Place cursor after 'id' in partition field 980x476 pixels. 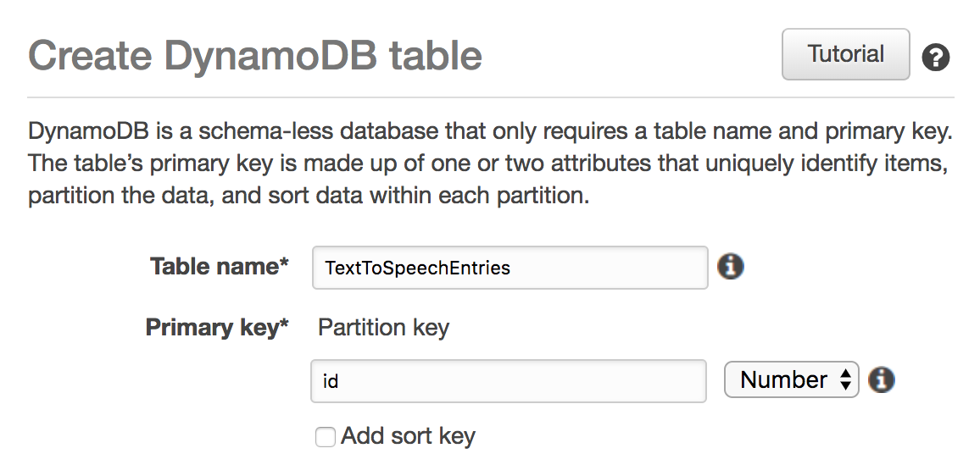(x=340, y=381)
